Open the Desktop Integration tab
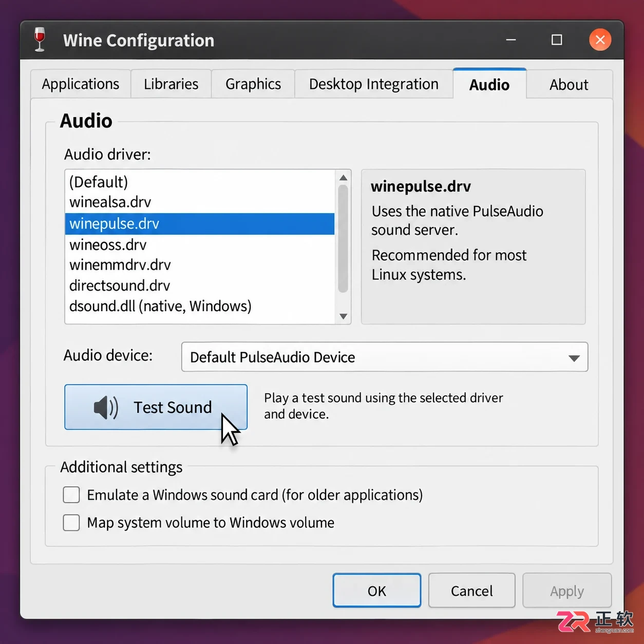 point(374,84)
